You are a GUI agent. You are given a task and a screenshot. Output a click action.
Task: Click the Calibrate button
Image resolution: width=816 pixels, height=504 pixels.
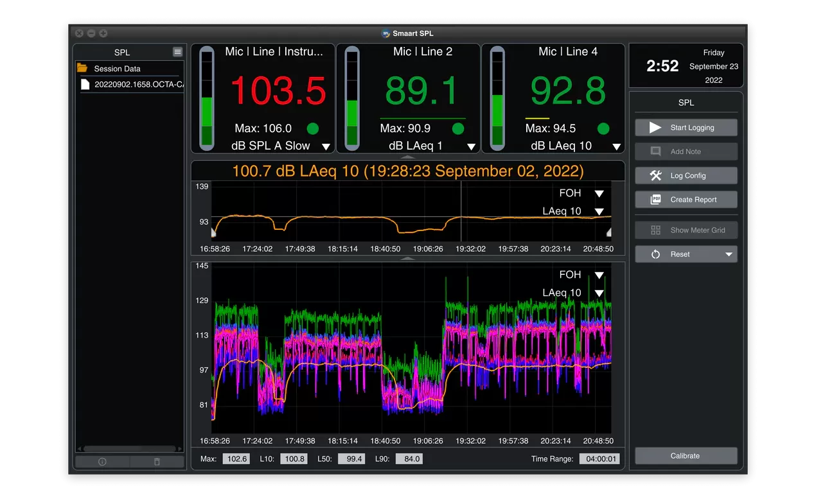click(686, 456)
